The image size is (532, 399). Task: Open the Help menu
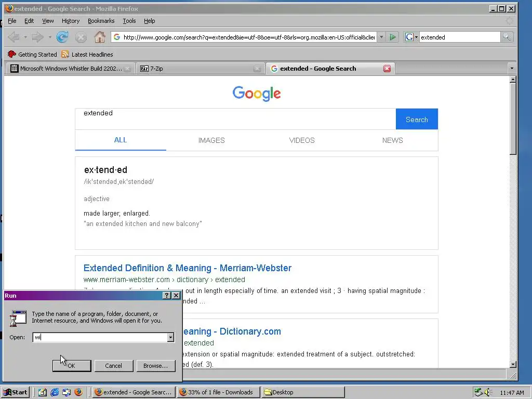point(149,21)
